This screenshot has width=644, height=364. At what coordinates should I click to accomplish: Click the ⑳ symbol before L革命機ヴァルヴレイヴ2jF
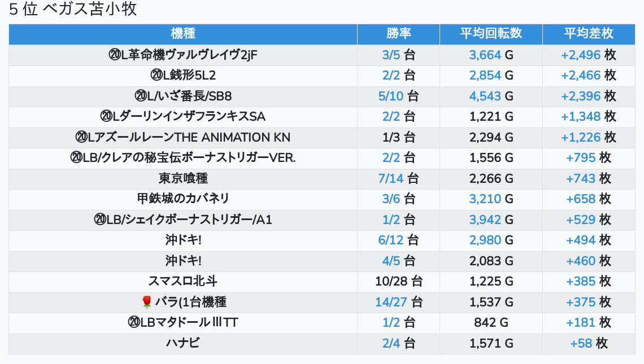click(114, 55)
